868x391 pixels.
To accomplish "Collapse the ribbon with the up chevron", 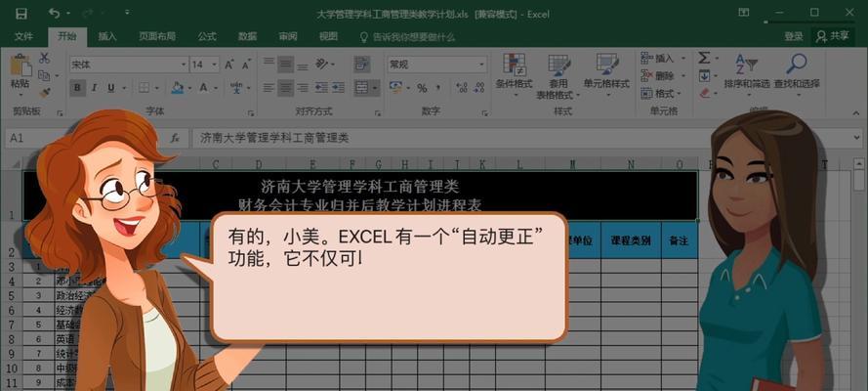I will (857, 113).
